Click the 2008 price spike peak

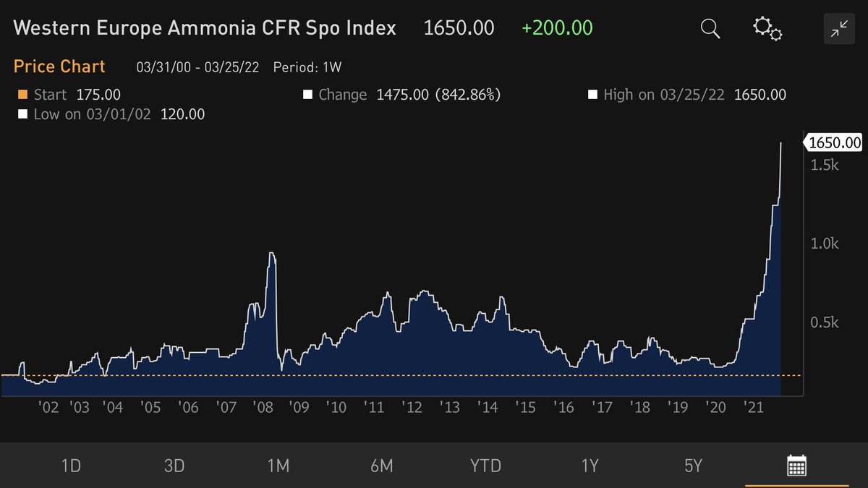click(271, 253)
